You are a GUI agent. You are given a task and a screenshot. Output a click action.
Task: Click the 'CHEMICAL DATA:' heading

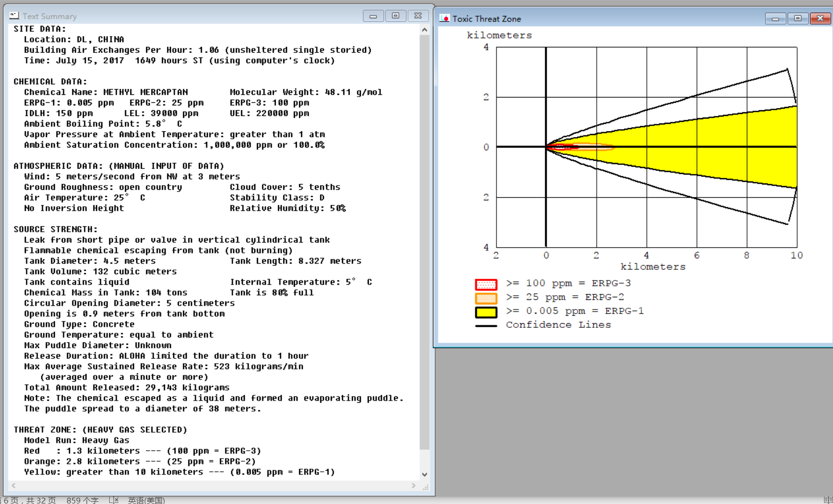(51, 82)
